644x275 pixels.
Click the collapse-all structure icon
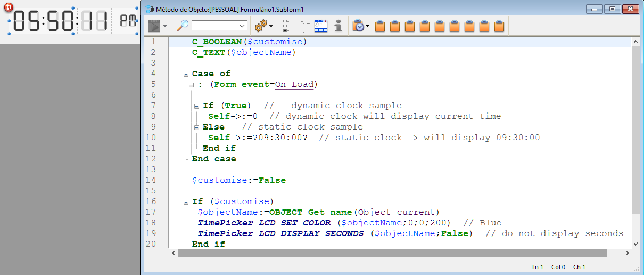pos(285,25)
